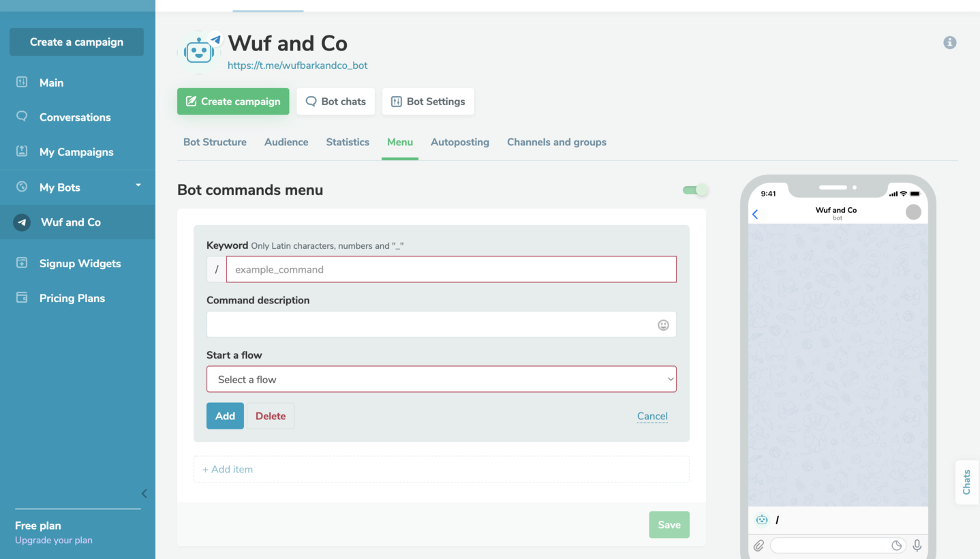Click the Cancel link in the form
980x559 pixels.
pyautogui.click(x=652, y=416)
